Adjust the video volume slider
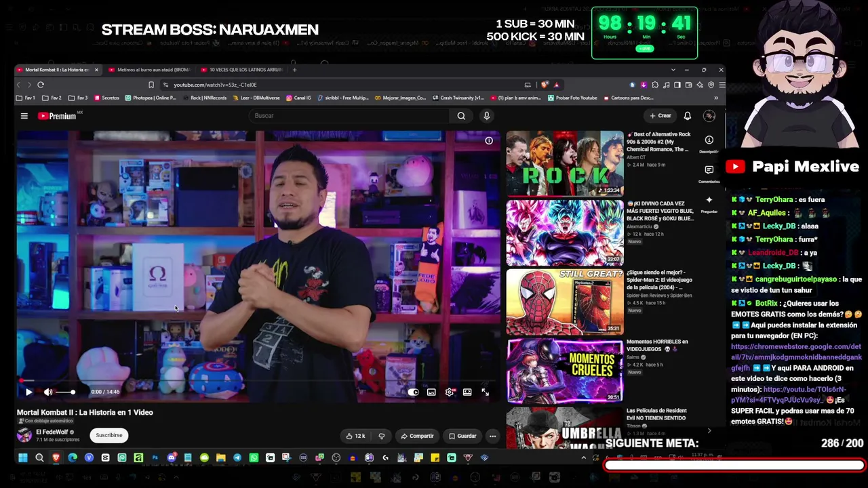868x488 pixels. click(x=65, y=392)
